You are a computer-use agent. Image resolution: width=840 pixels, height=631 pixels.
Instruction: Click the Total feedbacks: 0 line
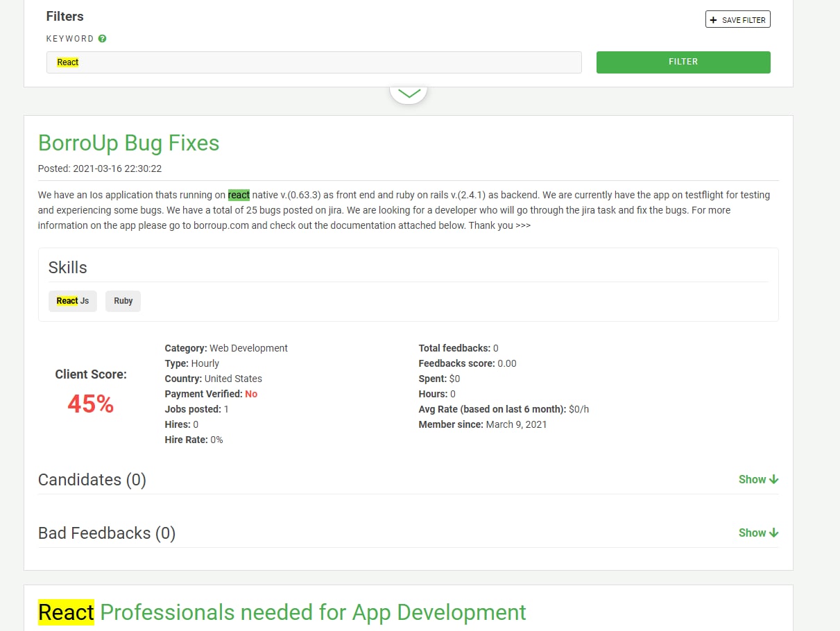458,348
